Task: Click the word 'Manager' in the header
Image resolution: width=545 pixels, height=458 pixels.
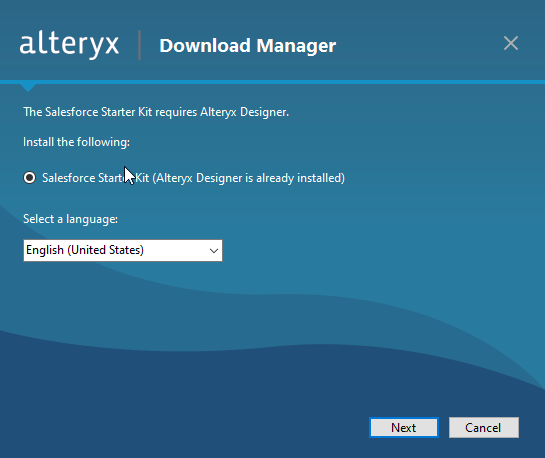Action: click(x=296, y=46)
